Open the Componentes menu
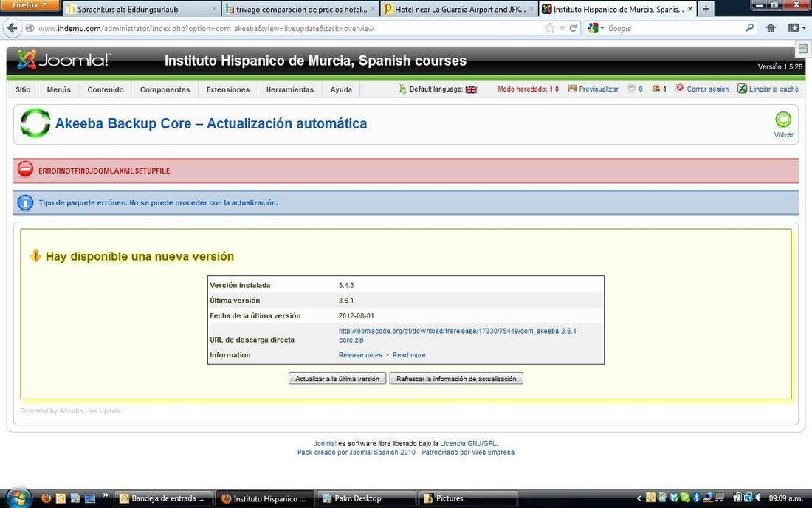This screenshot has height=508, width=812. [165, 89]
